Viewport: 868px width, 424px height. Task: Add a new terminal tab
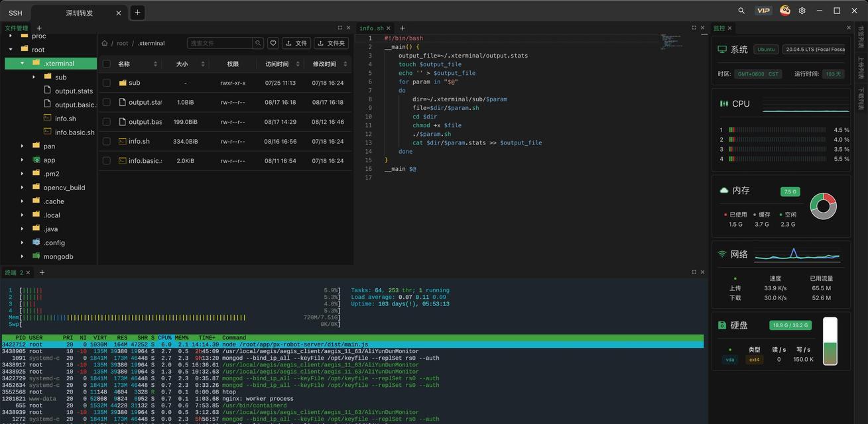pyautogui.click(x=42, y=272)
